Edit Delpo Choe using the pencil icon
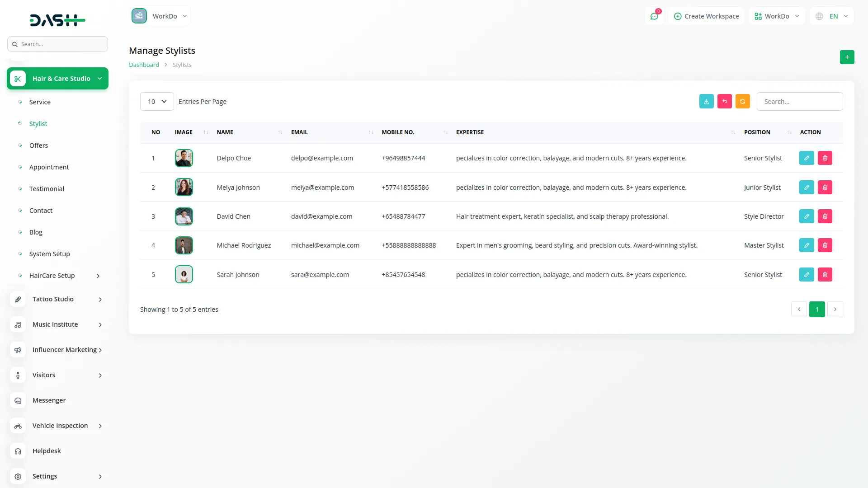Viewport: 868px width, 488px height. [806, 158]
